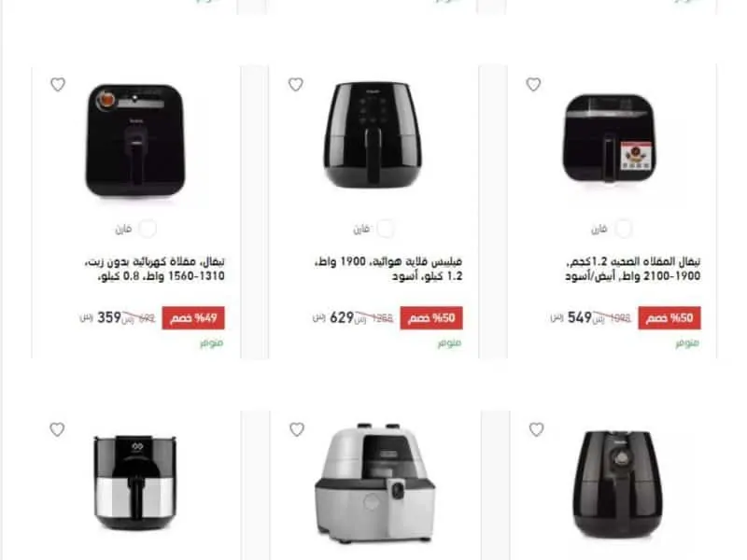Viewport: 747px width, 560px height.
Task: Click the 50% discount badge beside price 549
Action: click(669, 317)
